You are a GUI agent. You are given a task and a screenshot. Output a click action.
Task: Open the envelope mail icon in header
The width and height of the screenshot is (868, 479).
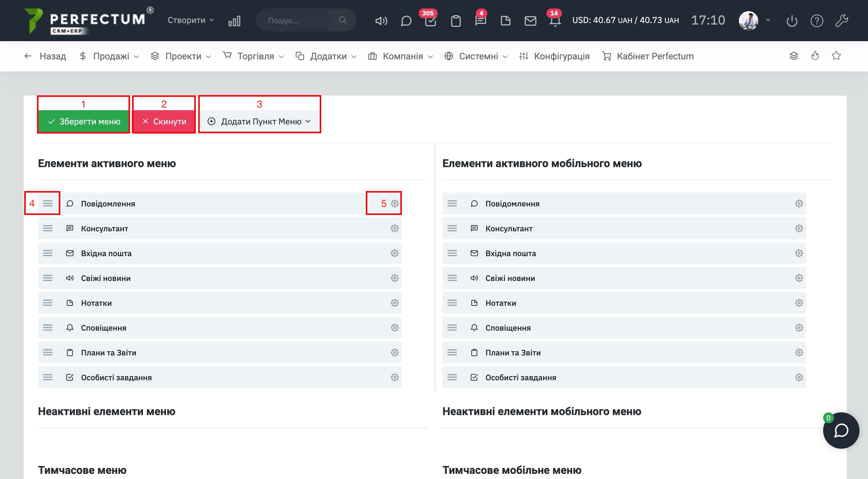pyautogui.click(x=530, y=21)
